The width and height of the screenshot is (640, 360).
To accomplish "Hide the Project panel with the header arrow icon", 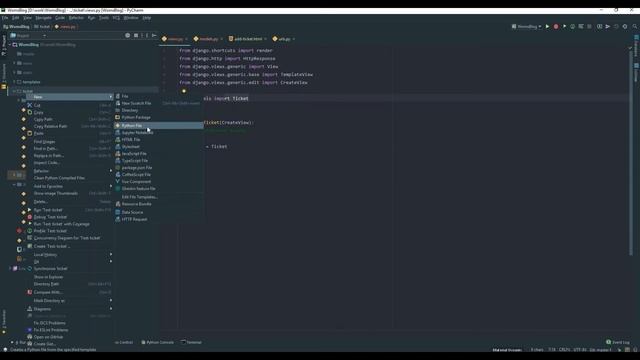I will tap(154, 36).
